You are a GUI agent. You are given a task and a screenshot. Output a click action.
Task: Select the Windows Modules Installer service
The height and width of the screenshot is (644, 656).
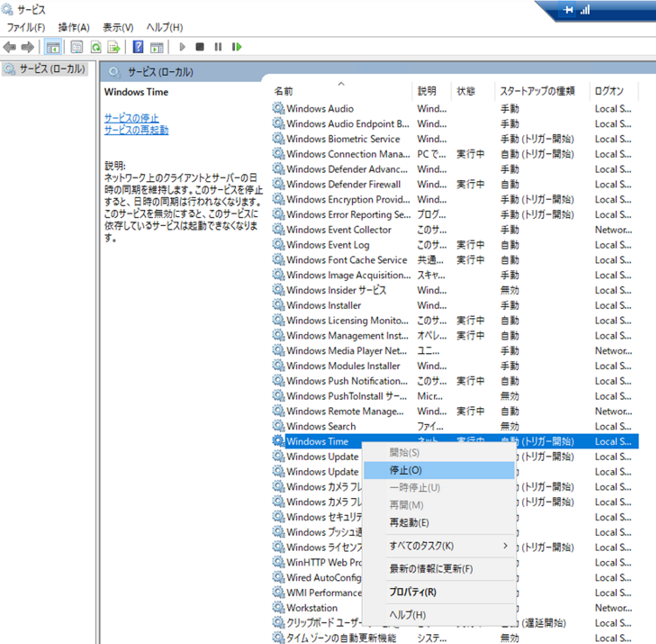455,366
